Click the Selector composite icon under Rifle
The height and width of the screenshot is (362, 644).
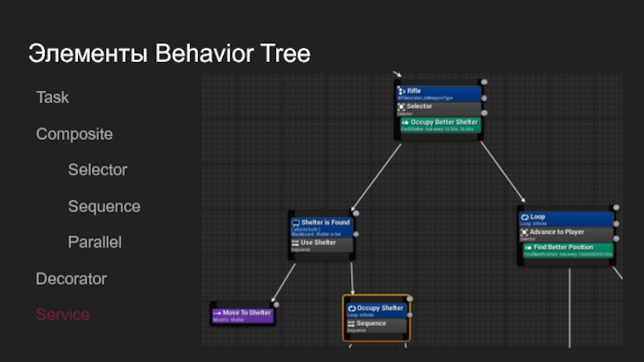click(x=402, y=106)
